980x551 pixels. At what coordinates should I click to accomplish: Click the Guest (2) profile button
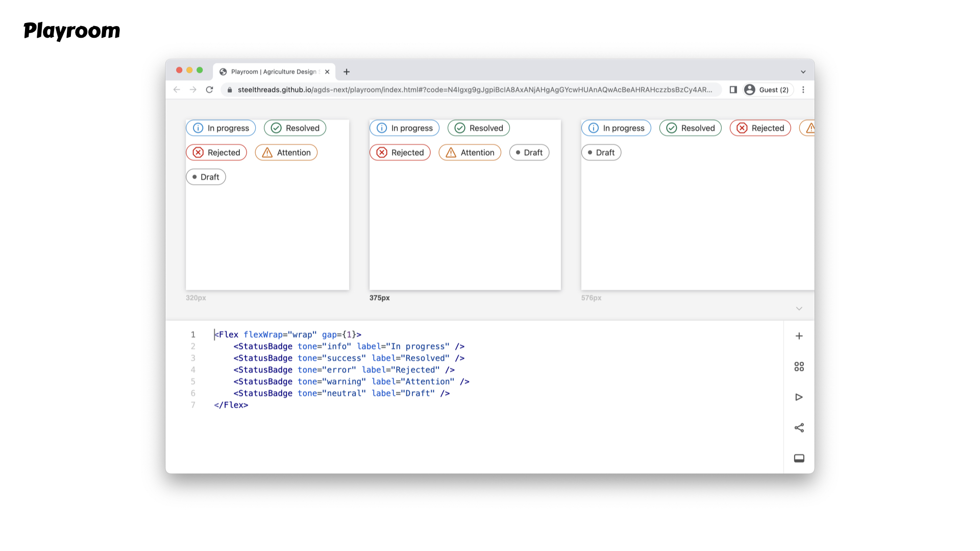point(767,90)
